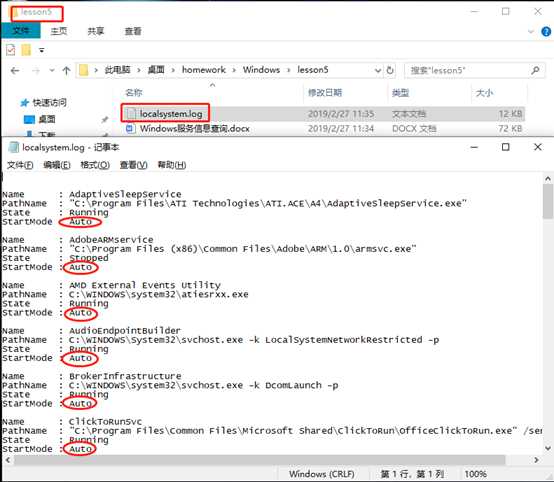Click the pin icon beside 桌面
The image size is (554, 482).
pos(105,119)
